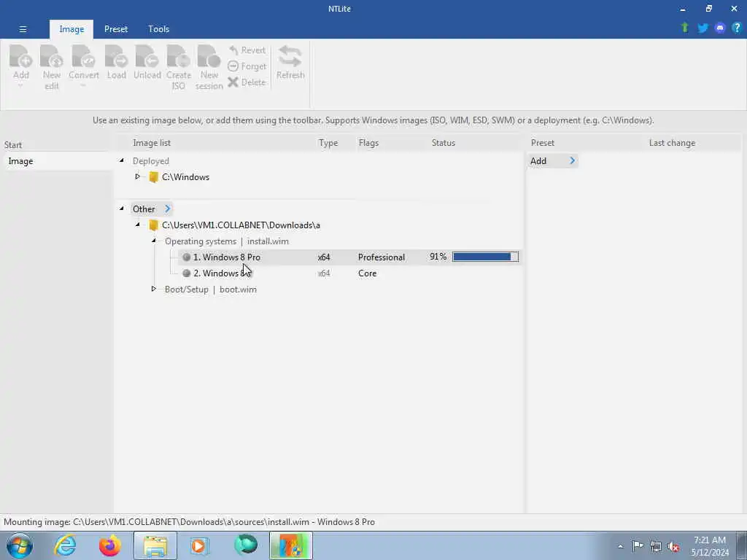Open the Windows Start button
This screenshot has height=560, width=747.
point(20,545)
